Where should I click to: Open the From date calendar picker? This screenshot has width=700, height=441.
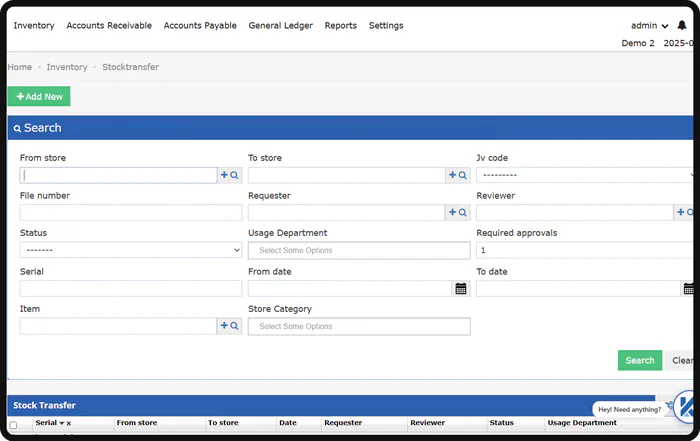461,289
